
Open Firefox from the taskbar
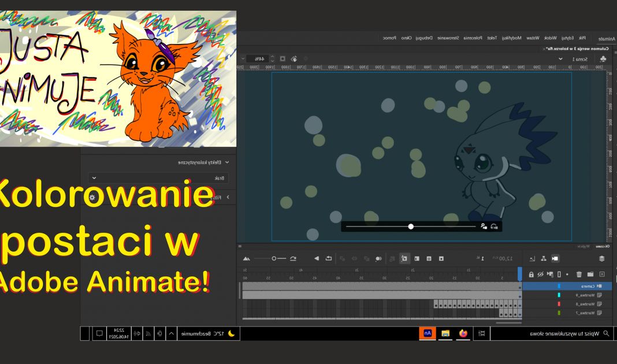(463, 333)
